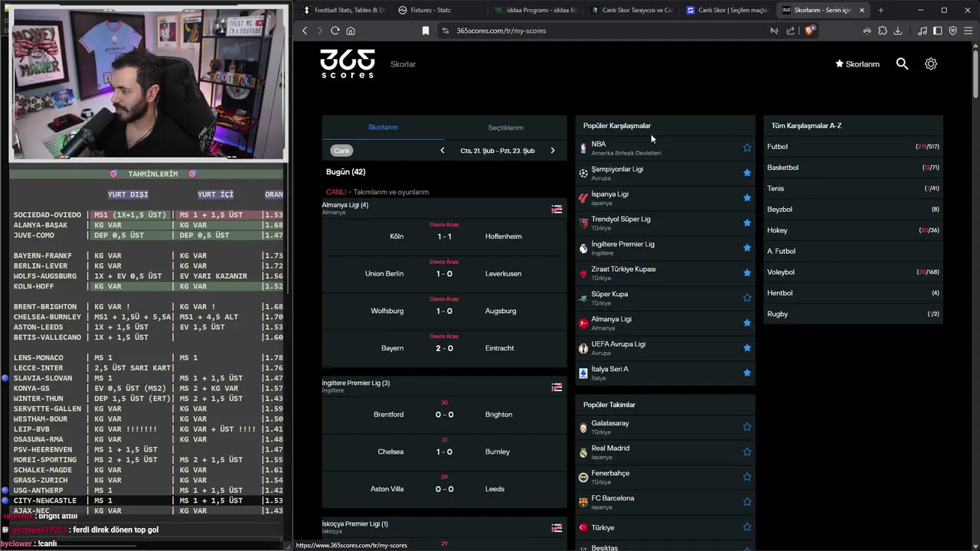Toggle favorite star for İngiltere Premier Lig
This screenshot has width=980, height=551.
(x=747, y=248)
